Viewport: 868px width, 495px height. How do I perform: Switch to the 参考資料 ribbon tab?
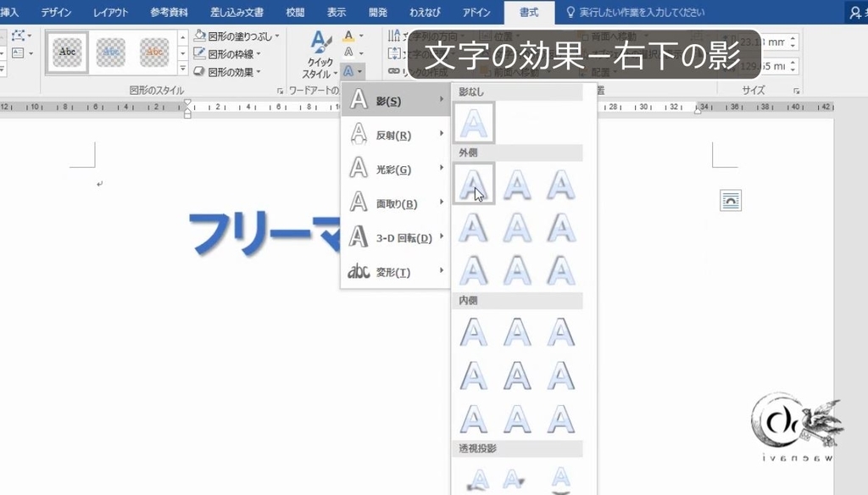click(169, 12)
